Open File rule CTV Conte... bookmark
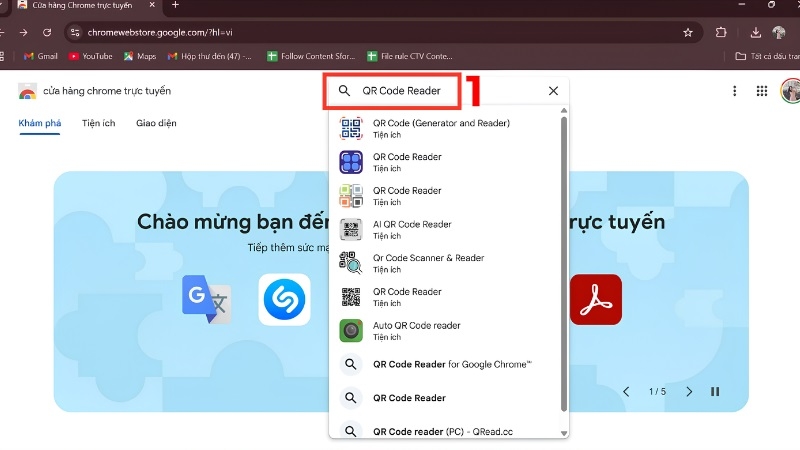Screen dimensions: 800x450 pyautogui.click(x=410, y=56)
